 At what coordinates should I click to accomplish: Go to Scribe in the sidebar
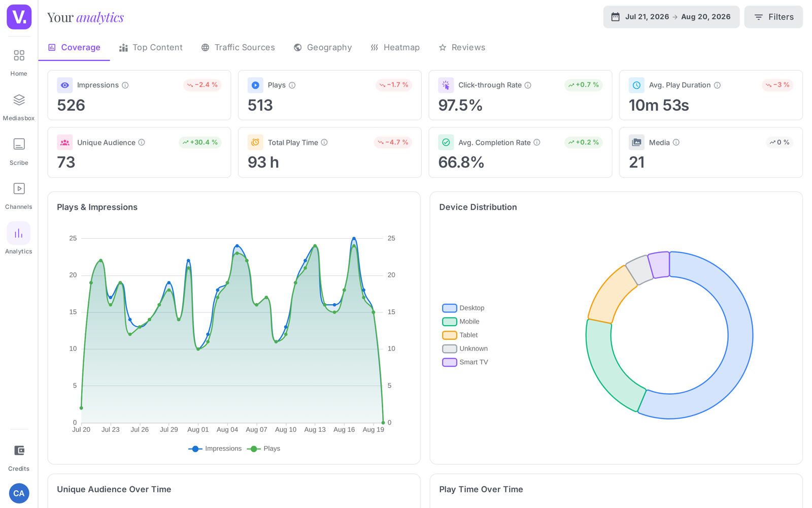coord(19,144)
